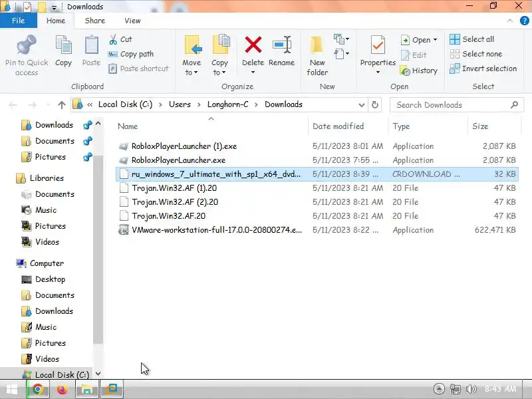
Task: Click the Forward navigation arrow
Action: coord(32,105)
